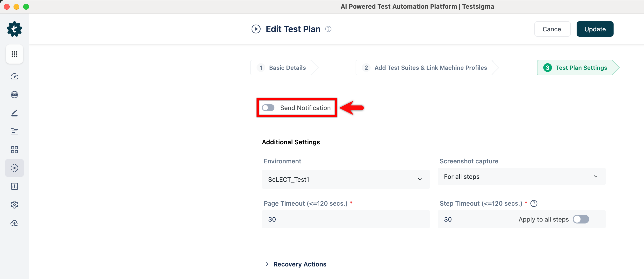644x279 pixels.
Task: Click the Testsigma logo icon
Action: click(x=14, y=29)
